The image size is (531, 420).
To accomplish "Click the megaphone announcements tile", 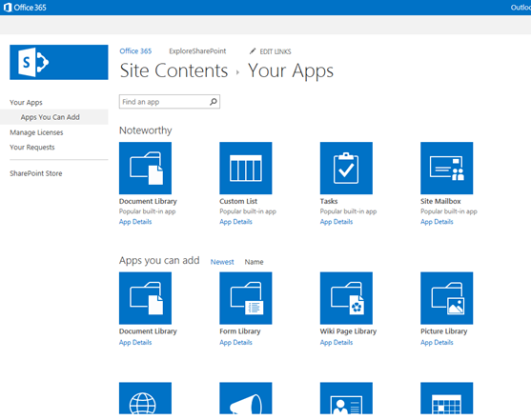I will [246, 398].
